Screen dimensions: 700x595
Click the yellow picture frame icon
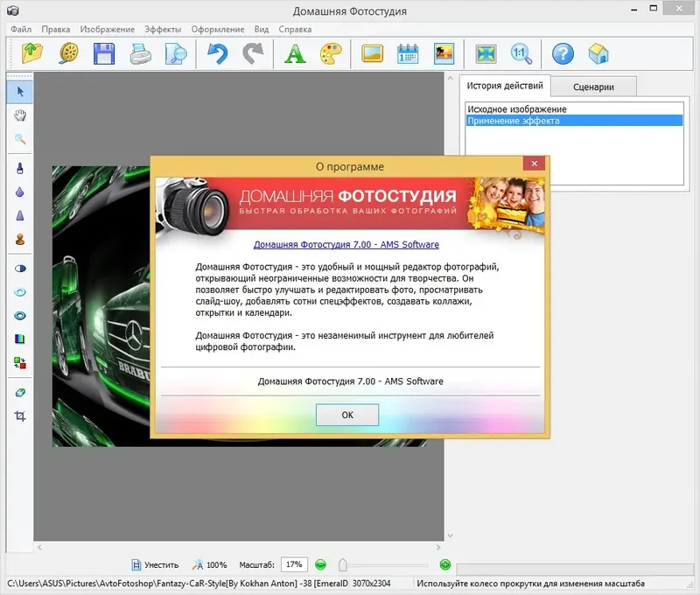(x=373, y=53)
